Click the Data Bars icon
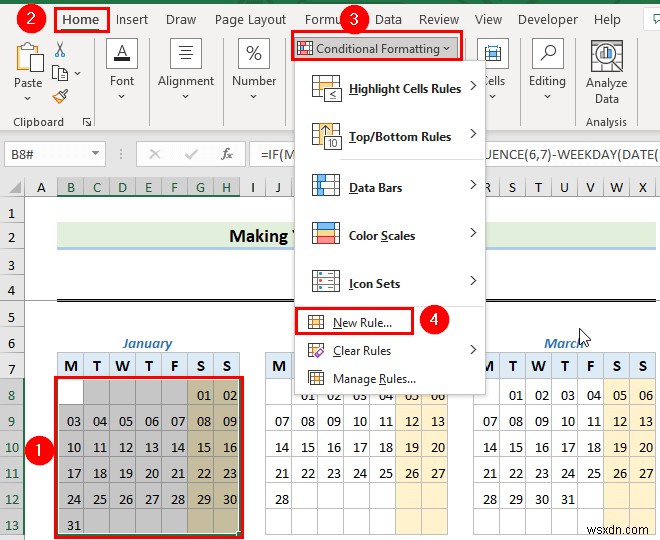 [x=326, y=185]
